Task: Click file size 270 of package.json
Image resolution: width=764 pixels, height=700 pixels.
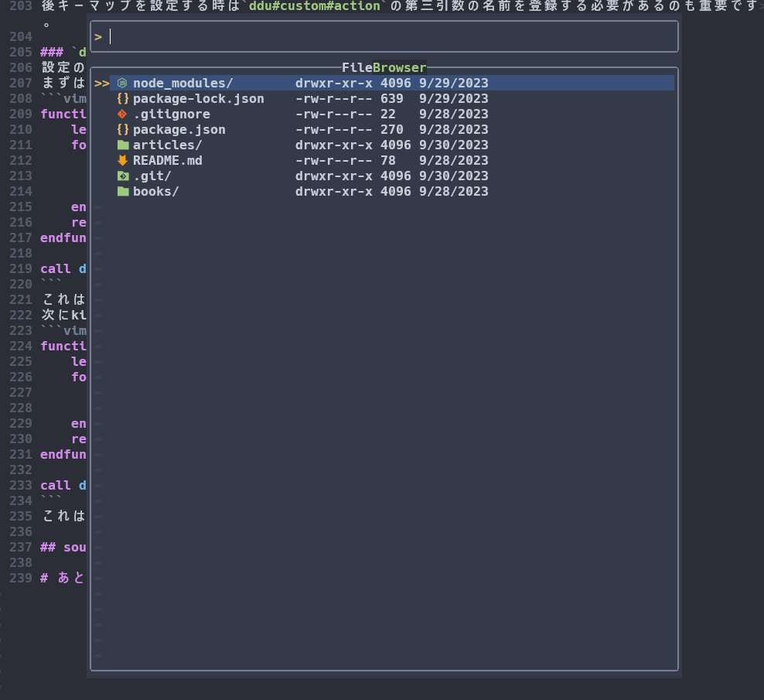Action: (x=392, y=130)
